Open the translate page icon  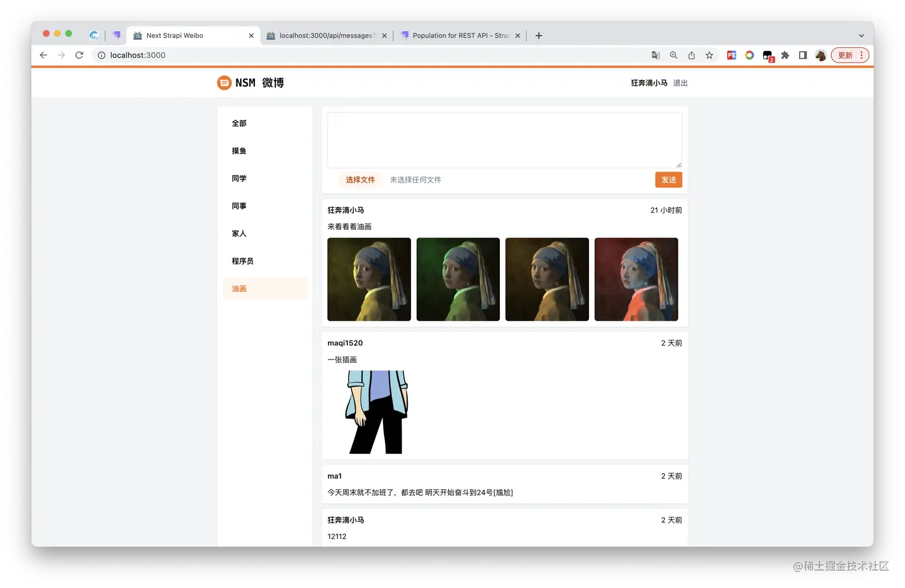[656, 55]
